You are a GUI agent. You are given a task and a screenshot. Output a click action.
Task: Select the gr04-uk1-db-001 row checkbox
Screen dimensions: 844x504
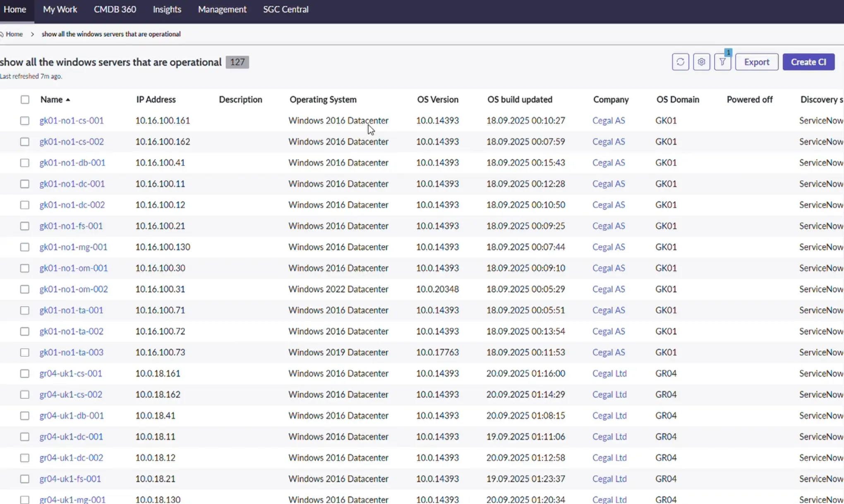[25, 416]
